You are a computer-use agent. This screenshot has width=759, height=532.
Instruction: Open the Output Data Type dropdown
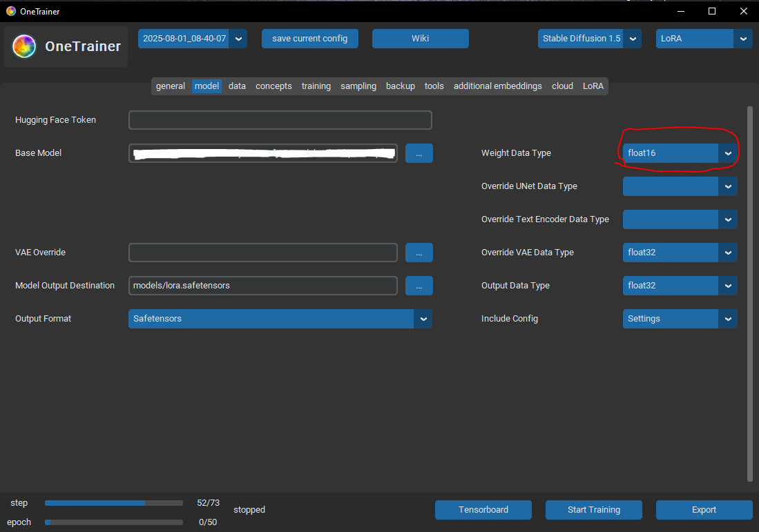pos(680,286)
